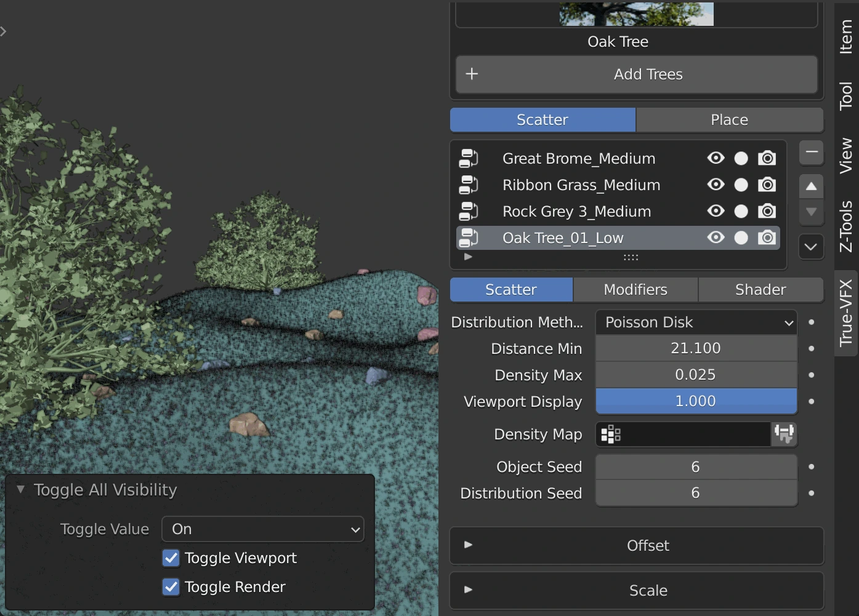
Task: Remove the scatter system with the minus button
Action: pos(811,152)
